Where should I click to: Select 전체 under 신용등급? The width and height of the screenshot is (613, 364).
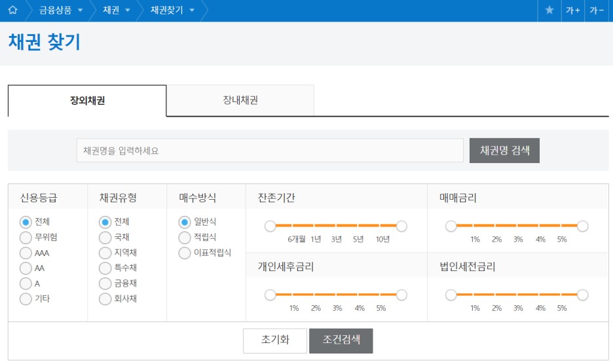[26, 222]
